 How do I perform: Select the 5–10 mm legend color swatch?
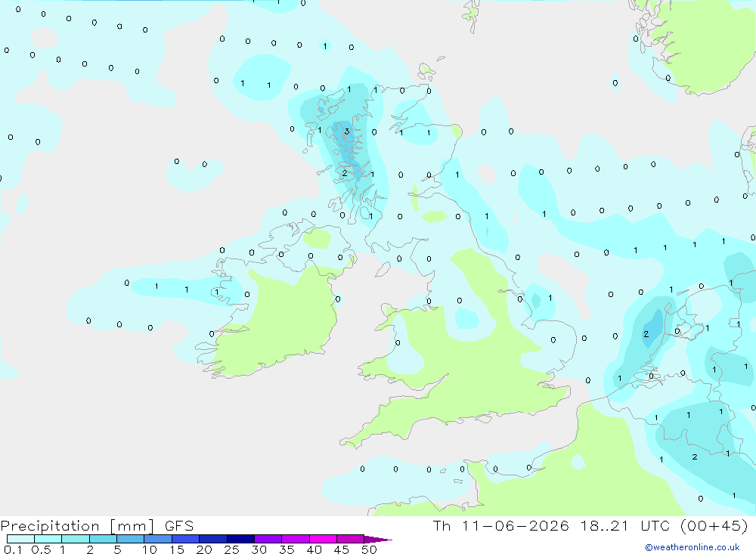130,539
